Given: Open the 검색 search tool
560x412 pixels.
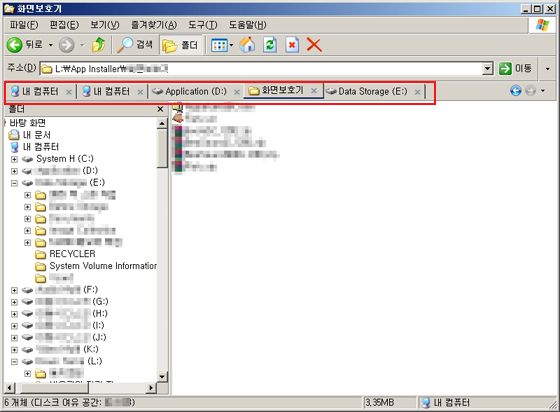Looking at the screenshot, I should coord(135,45).
